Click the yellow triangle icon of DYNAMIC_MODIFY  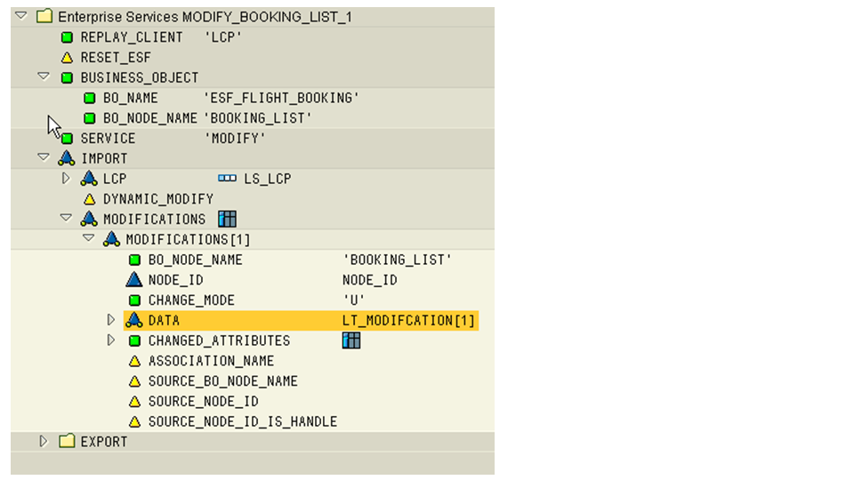(x=89, y=199)
